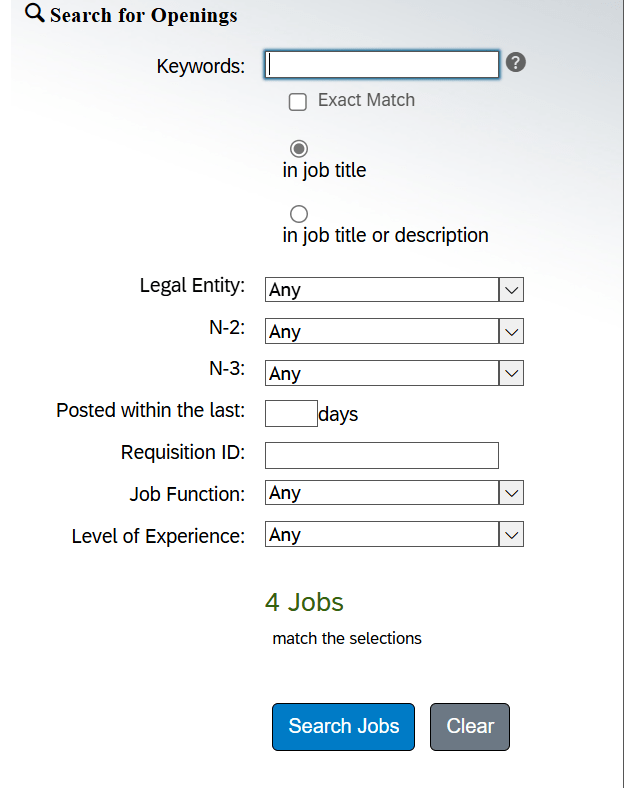Click the Requisition ID input box
Image resolution: width=626 pixels, height=788 pixels.
coord(382,455)
